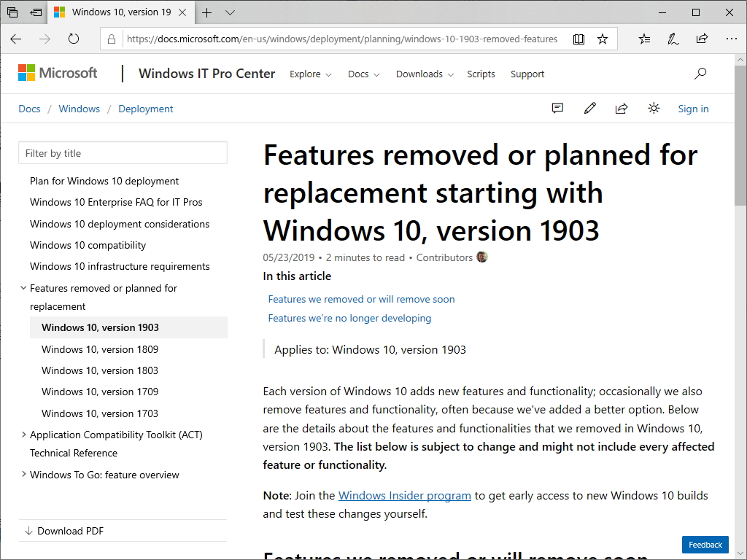The width and height of the screenshot is (747, 560).
Task: Open the Downloads dropdown menu
Action: 425,74
